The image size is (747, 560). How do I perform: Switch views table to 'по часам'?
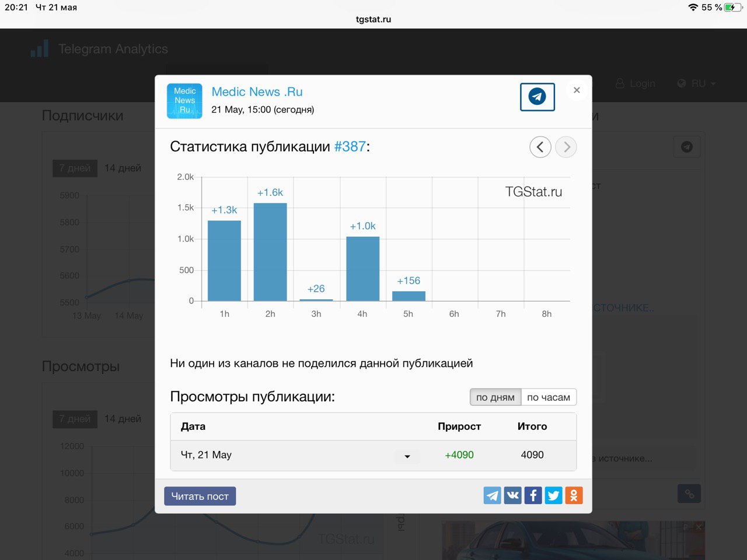pyautogui.click(x=549, y=397)
